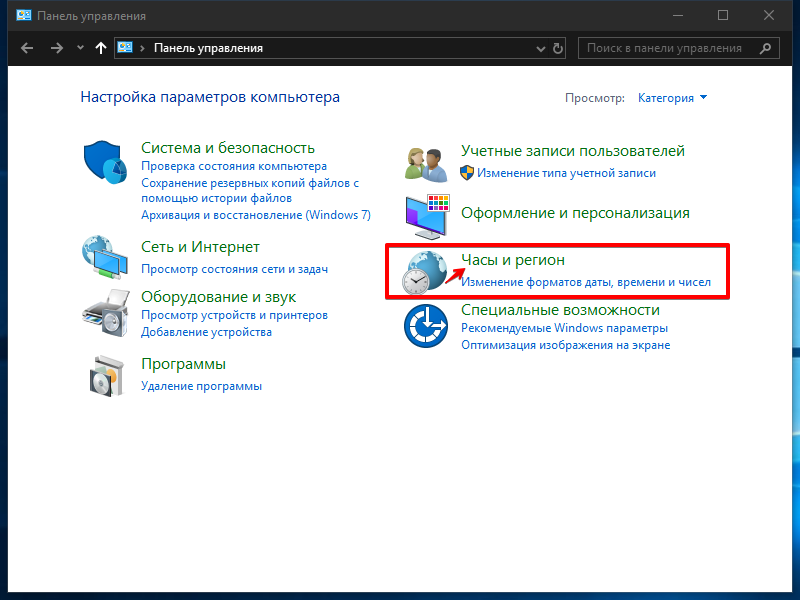Click shield icon beside Изменение типа учетной записи

[x=467, y=173]
